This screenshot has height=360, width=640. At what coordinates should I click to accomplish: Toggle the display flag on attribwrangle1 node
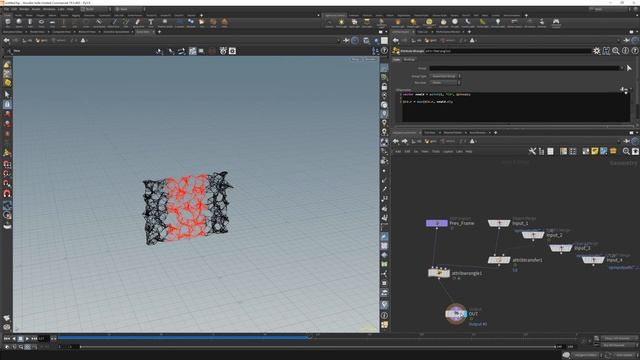(447, 273)
